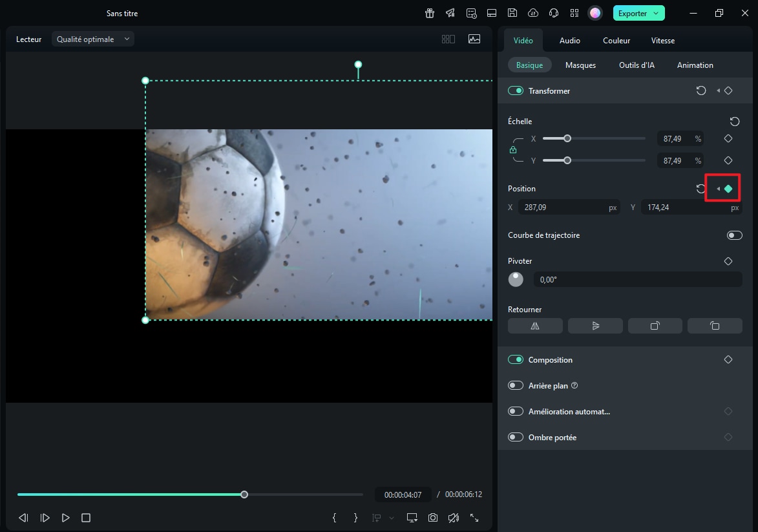Reset the Position values
758x532 pixels.
(700, 189)
